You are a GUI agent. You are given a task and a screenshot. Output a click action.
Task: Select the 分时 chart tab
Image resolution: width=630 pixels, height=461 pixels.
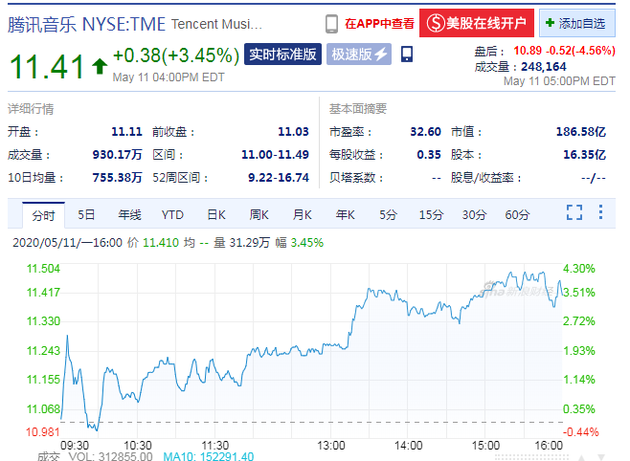(43, 215)
